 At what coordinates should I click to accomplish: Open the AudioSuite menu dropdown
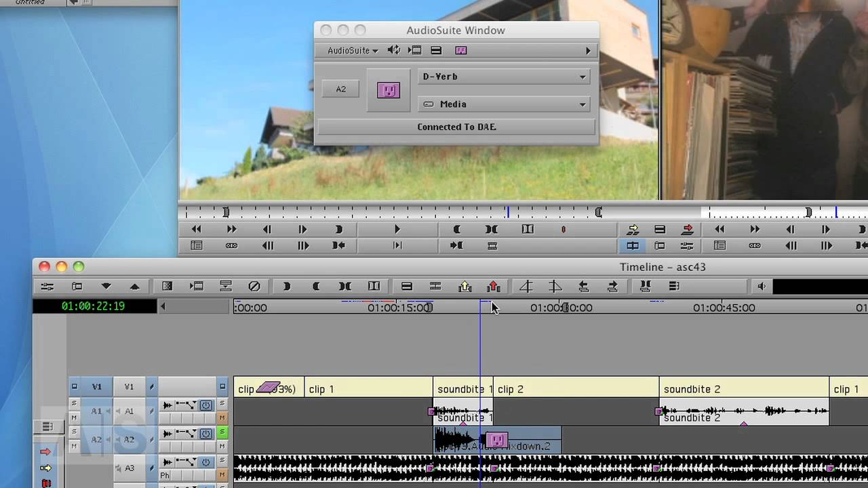tap(353, 50)
